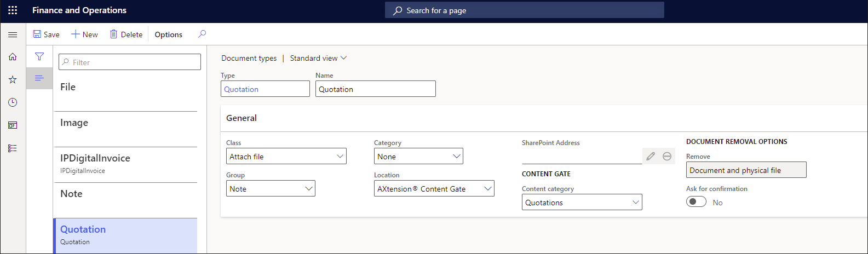Click the Name input field
This screenshot has height=254, width=868.
pos(375,89)
